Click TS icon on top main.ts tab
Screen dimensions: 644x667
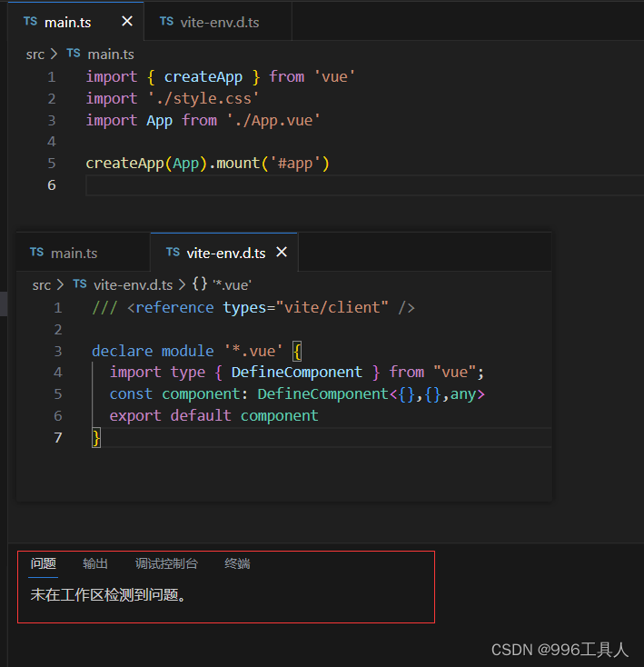pyautogui.click(x=30, y=21)
